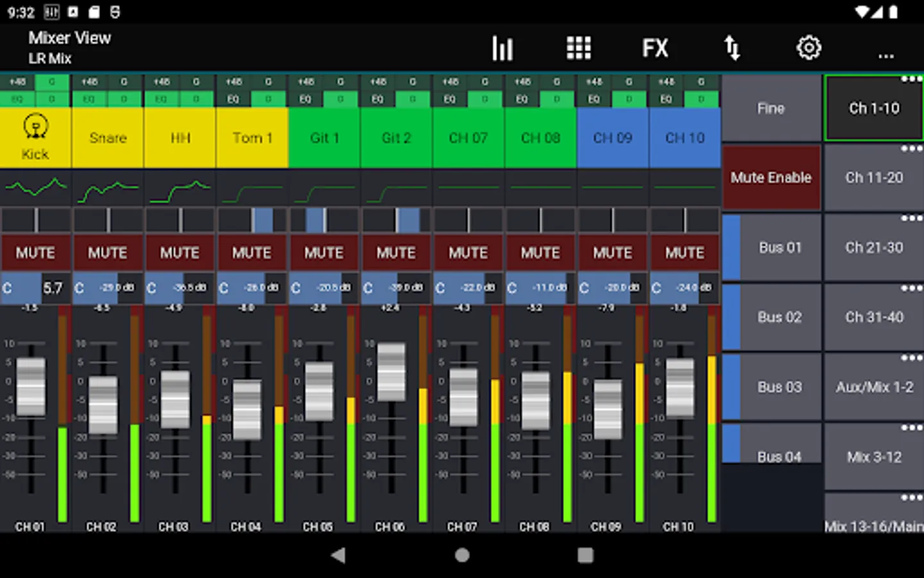Screen dimensions: 924x578
Task: Switch to the Mix 3-12 layer
Action: (874, 457)
